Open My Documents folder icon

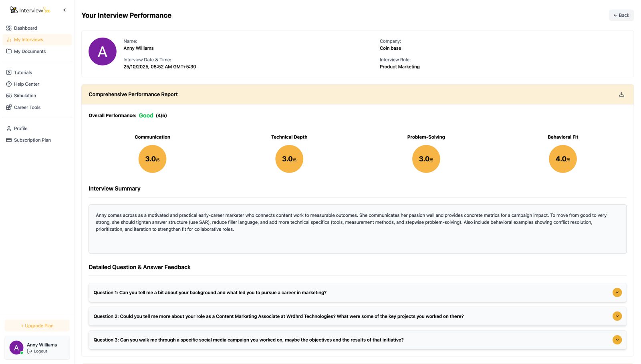pos(9,51)
